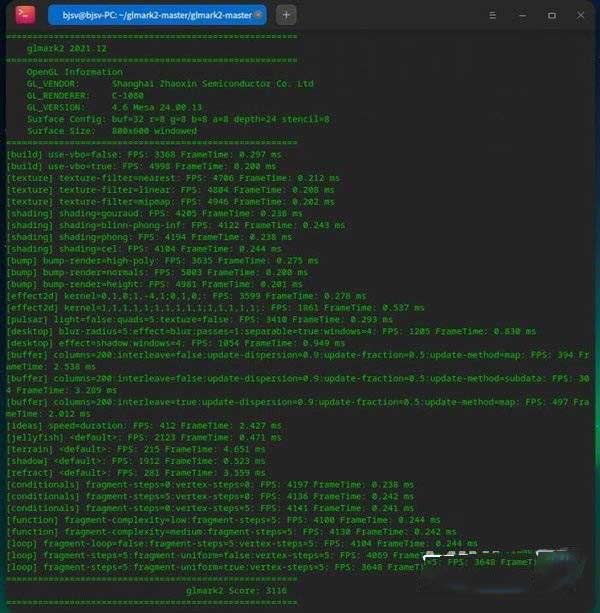600x613 pixels.
Task: Click the GL_RENDERER C-1080 line
Action: (x=85, y=95)
